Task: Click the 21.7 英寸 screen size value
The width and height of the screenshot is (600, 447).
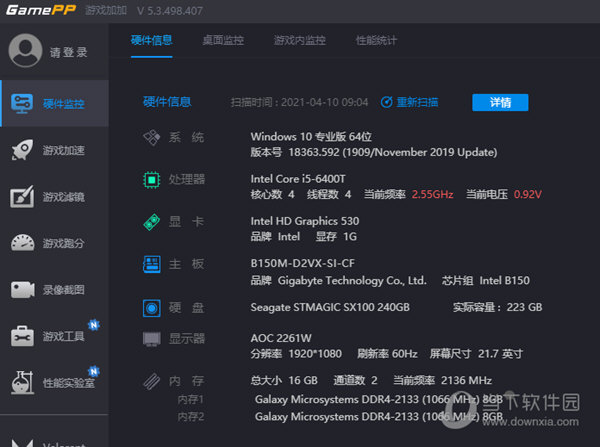Action: tap(500, 354)
